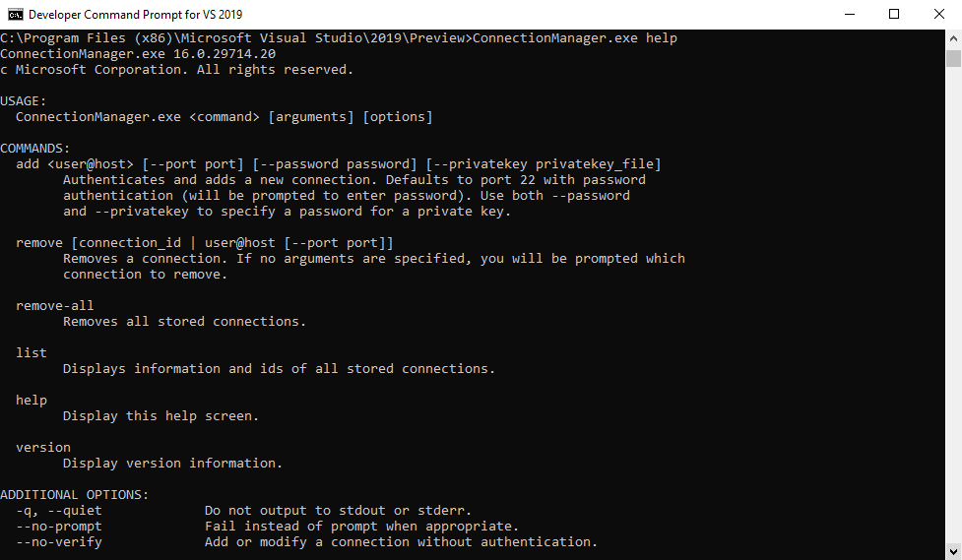The height and width of the screenshot is (560, 962).
Task: Click the "remove-all" command name
Action: point(55,306)
